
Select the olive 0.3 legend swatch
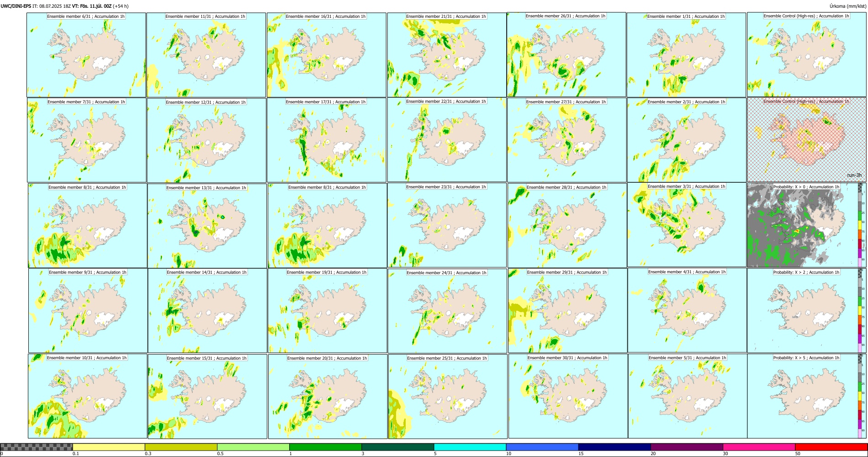pos(181,447)
